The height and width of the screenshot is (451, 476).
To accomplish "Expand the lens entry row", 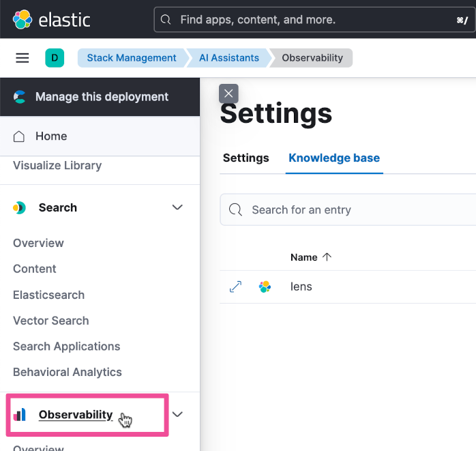I will 235,287.
